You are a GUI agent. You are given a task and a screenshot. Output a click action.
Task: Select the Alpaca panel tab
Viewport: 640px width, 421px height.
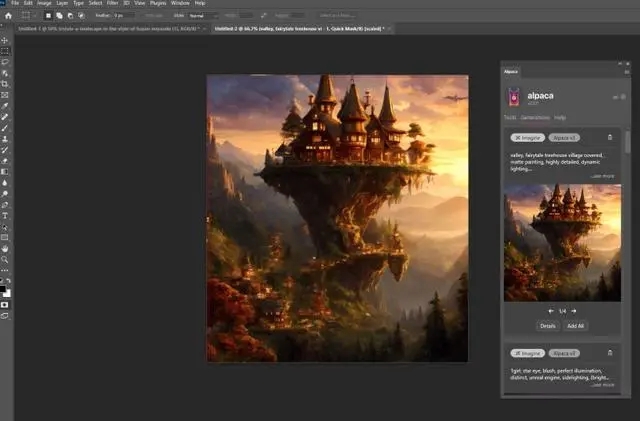(511, 71)
